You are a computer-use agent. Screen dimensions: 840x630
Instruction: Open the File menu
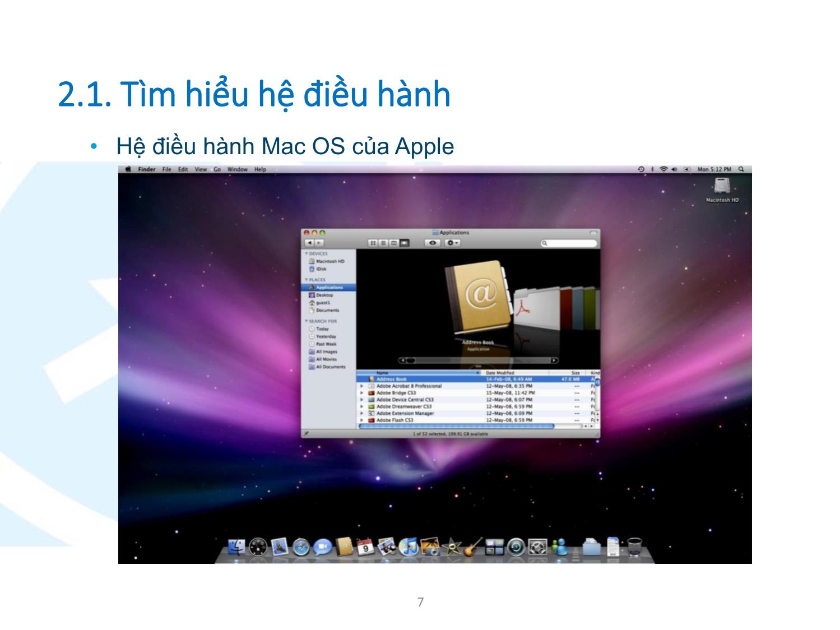click(166, 169)
